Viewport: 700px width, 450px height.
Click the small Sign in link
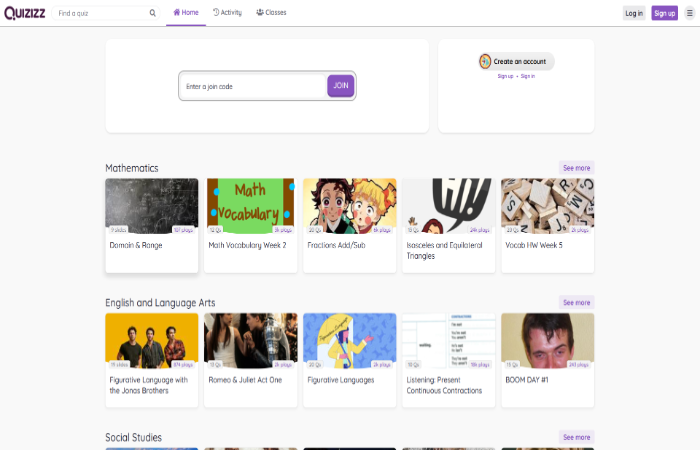(528, 76)
